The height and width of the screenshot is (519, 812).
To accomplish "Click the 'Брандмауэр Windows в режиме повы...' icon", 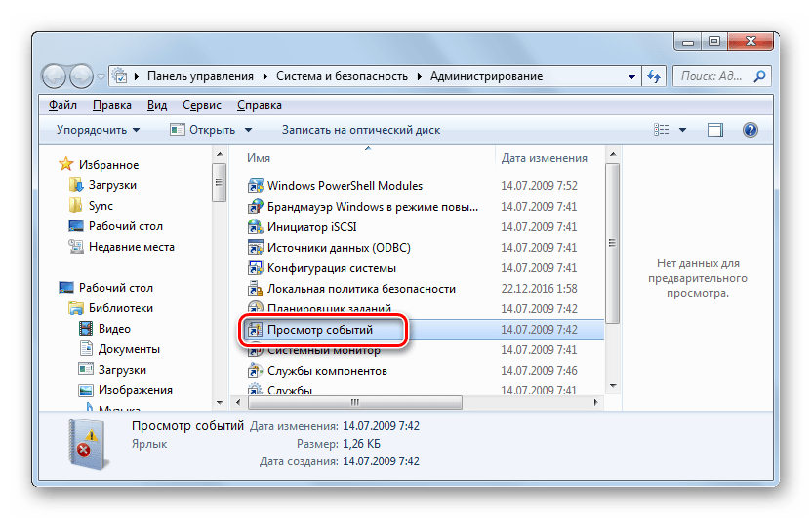I will (255, 207).
